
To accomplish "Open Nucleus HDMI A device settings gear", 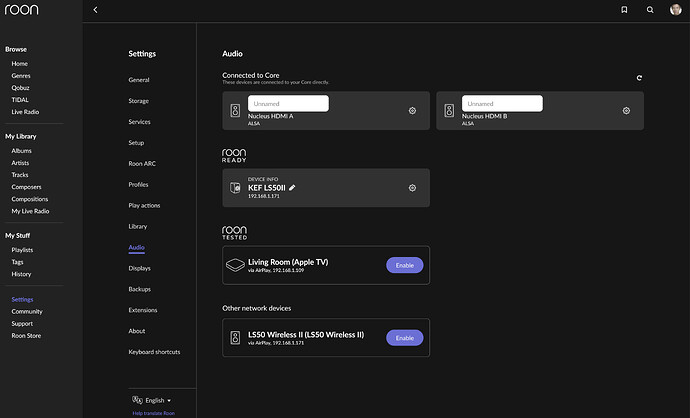I will coord(412,110).
